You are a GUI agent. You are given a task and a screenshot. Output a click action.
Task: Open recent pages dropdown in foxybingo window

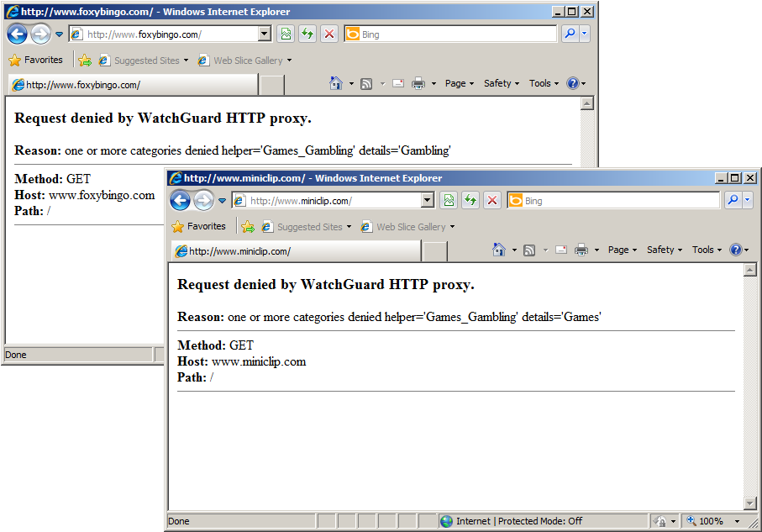click(60, 34)
